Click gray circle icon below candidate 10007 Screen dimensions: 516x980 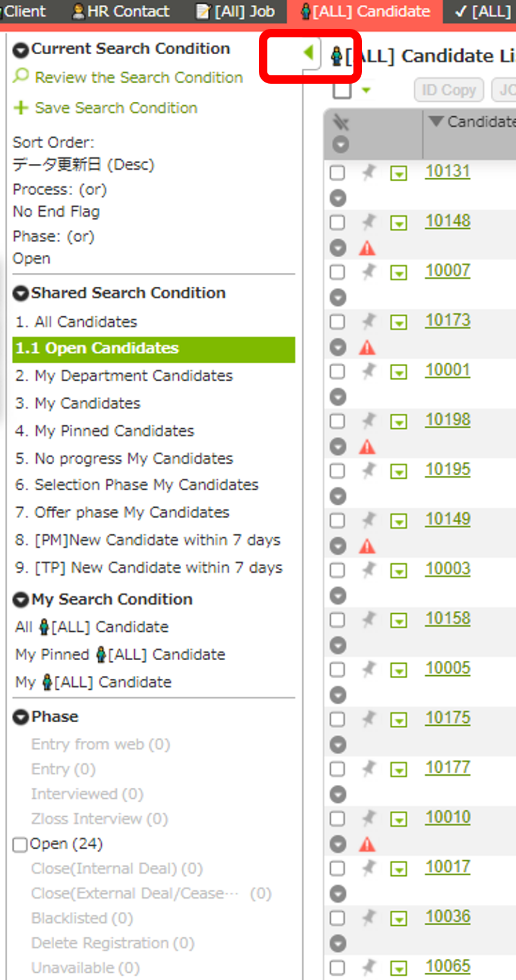tap(338, 298)
